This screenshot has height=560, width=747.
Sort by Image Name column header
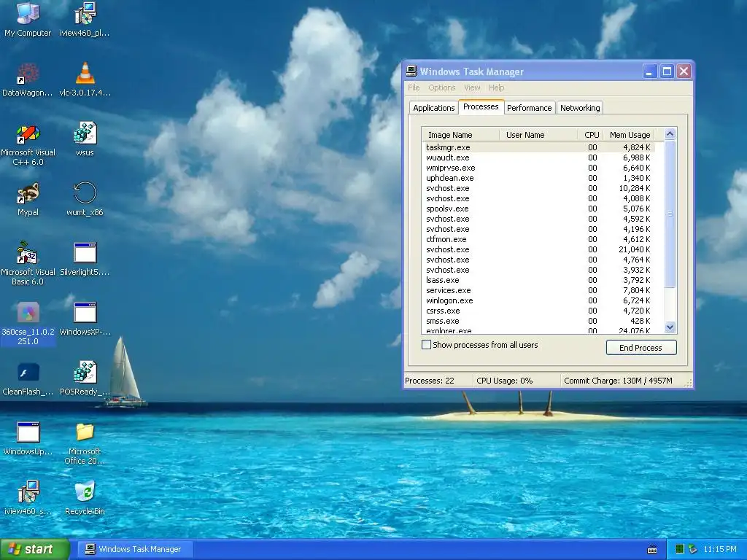(x=460, y=135)
